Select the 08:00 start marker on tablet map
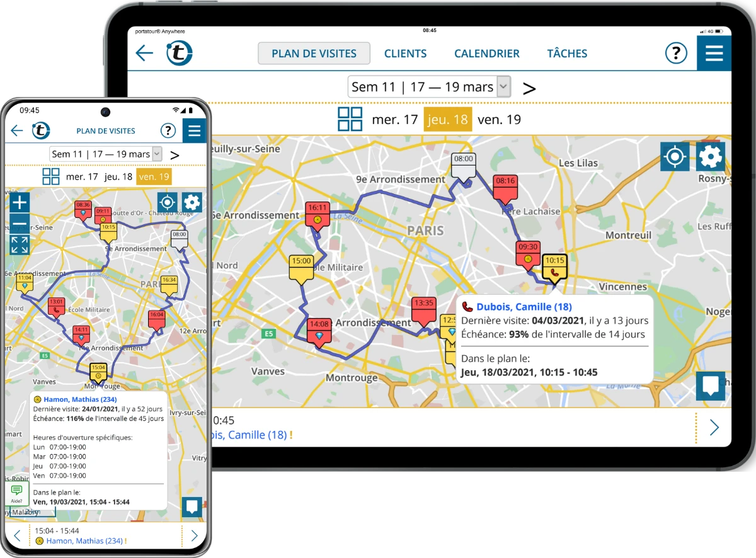Screen dimensions: 756x558 pyautogui.click(x=464, y=166)
